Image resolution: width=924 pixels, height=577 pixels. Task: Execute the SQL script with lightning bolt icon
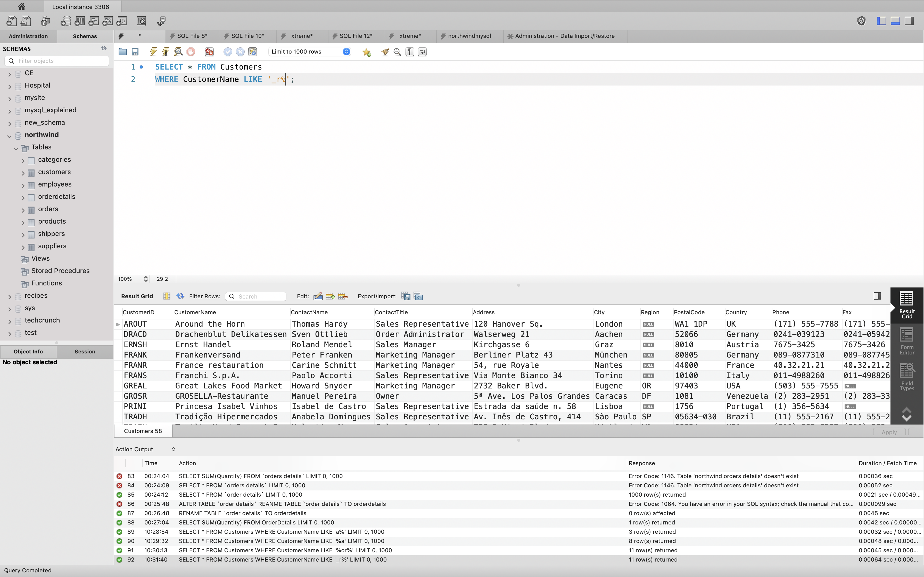point(153,52)
